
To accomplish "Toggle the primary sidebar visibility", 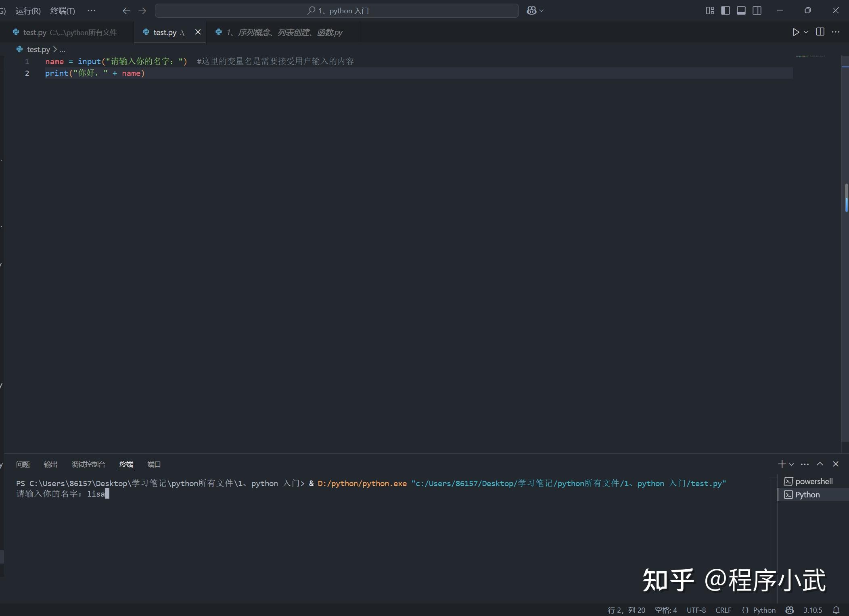I will [726, 11].
